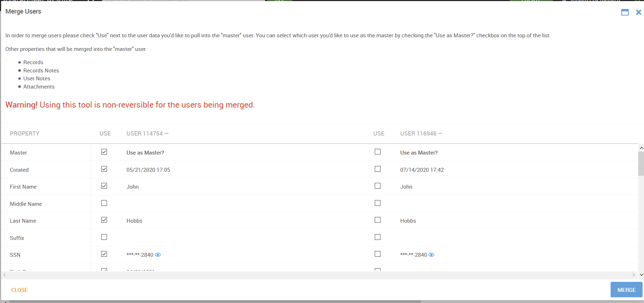Uncheck Use as Master for user 114754
Viewport: 644px width, 303px height.
coord(104,152)
